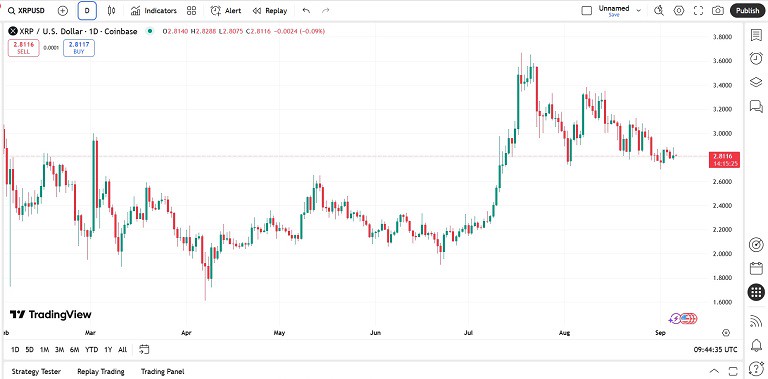Select the 1D time range
This screenshot has height=379, width=768.
15,350
